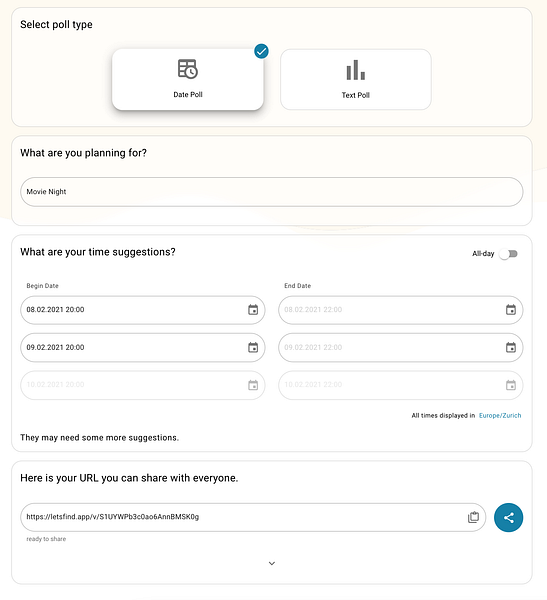The height and width of the screenshot is (600, 547).
Task: Click the 08.02.2021 22:00 end date field
Action: point(400,310)
